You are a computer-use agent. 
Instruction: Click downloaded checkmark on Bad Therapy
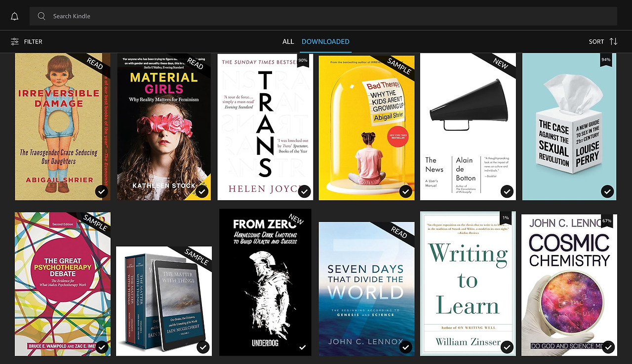coord(406,191)
